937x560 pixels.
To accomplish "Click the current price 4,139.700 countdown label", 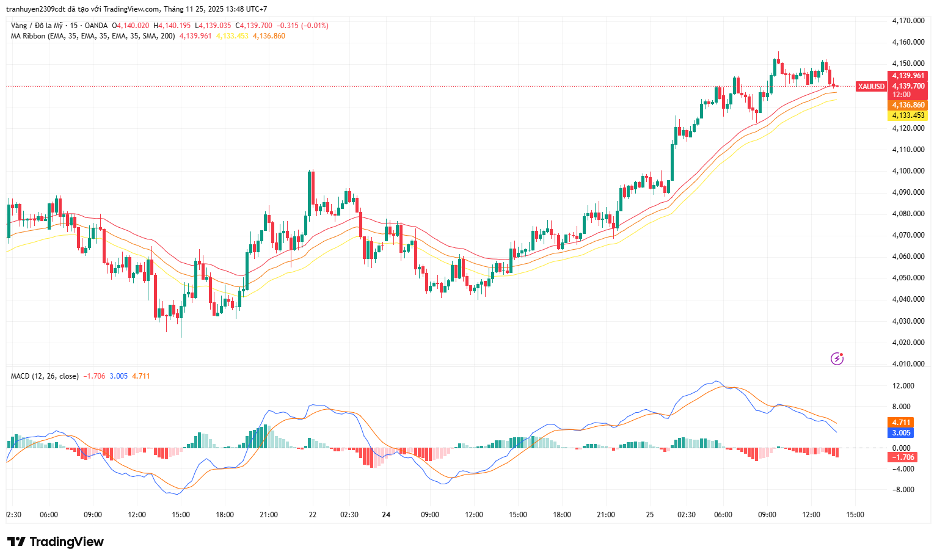I will pos(908,90).
